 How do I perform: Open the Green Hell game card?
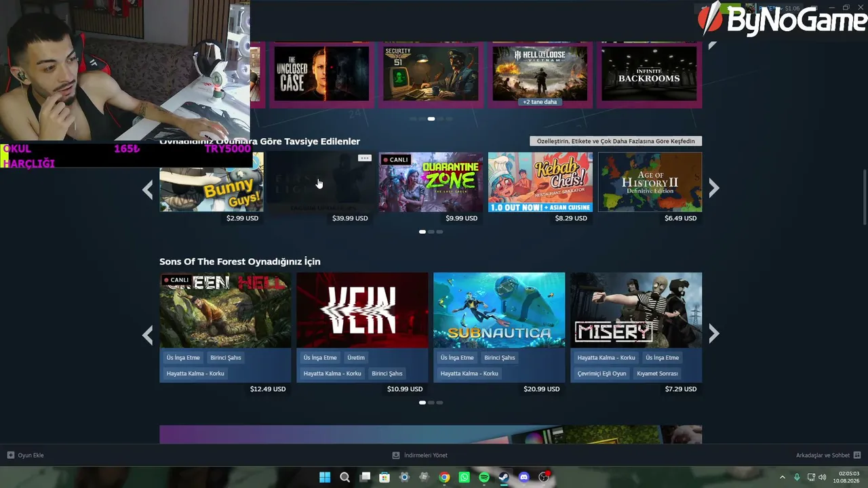pos(225,310)
